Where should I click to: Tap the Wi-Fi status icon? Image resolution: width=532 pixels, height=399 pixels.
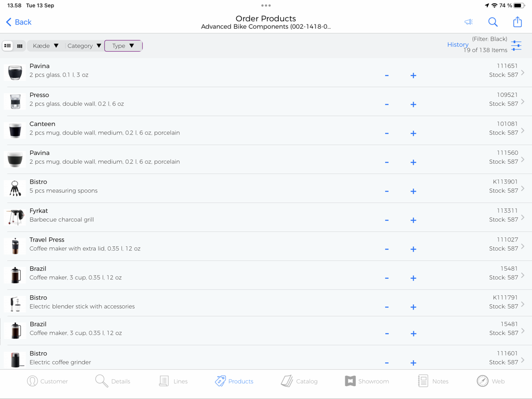[x=494, y=5]
